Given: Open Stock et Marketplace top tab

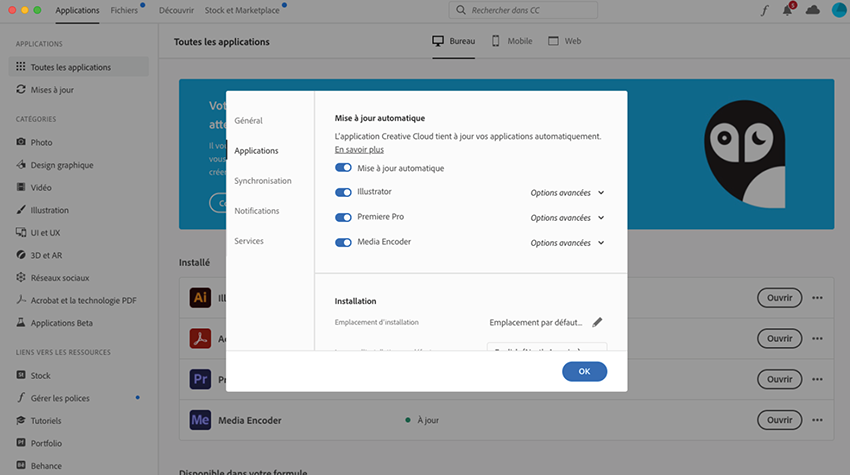Looking at the screenshot, I should 242,10.
